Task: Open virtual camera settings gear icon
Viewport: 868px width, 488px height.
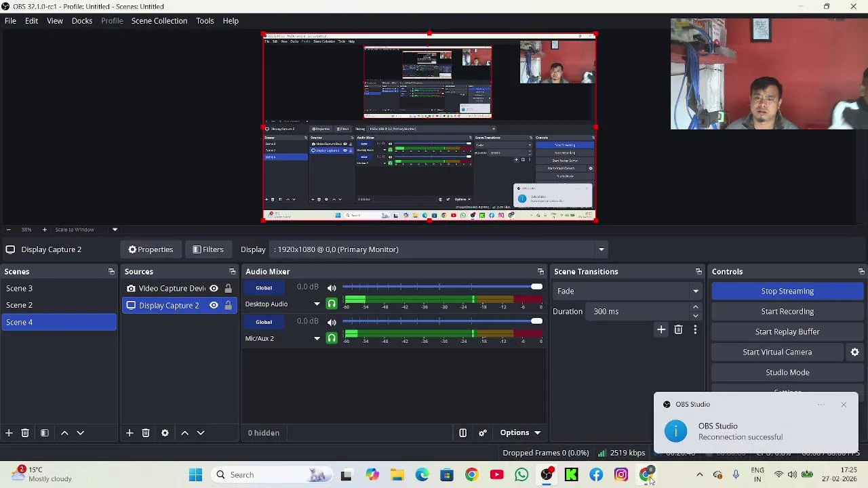Action: click(x=855, y=352)
